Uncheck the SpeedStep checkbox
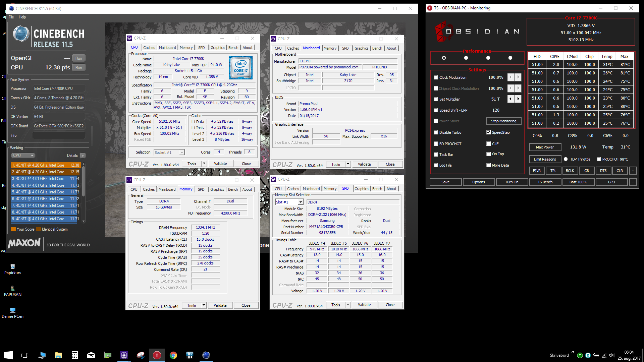 (x=489, y=132)
